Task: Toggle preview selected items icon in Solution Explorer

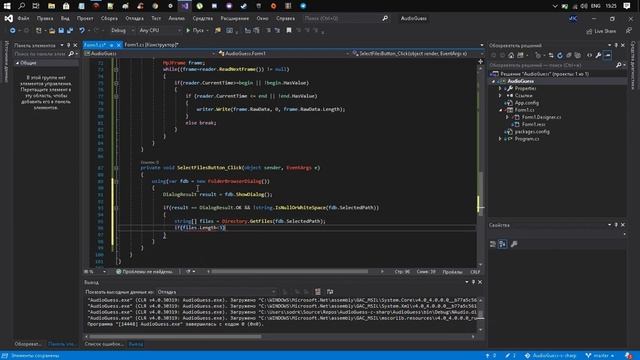Action: click(608, 56)
